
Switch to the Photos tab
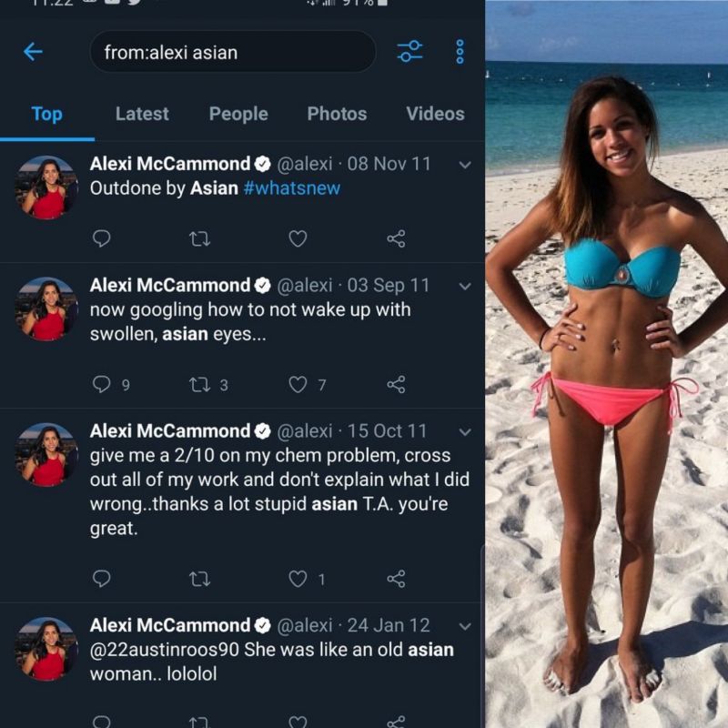point(337,114)
